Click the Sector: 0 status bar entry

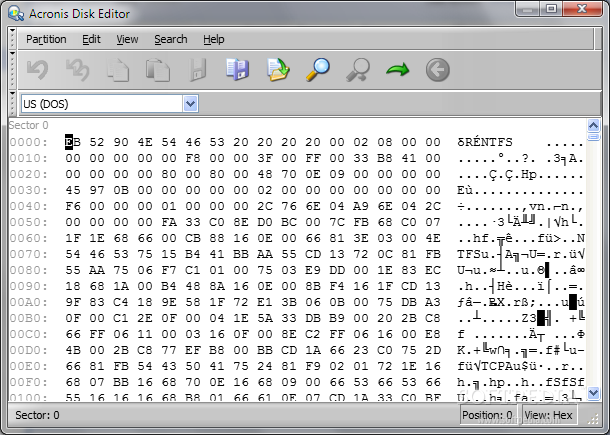(x=37, y=415)
